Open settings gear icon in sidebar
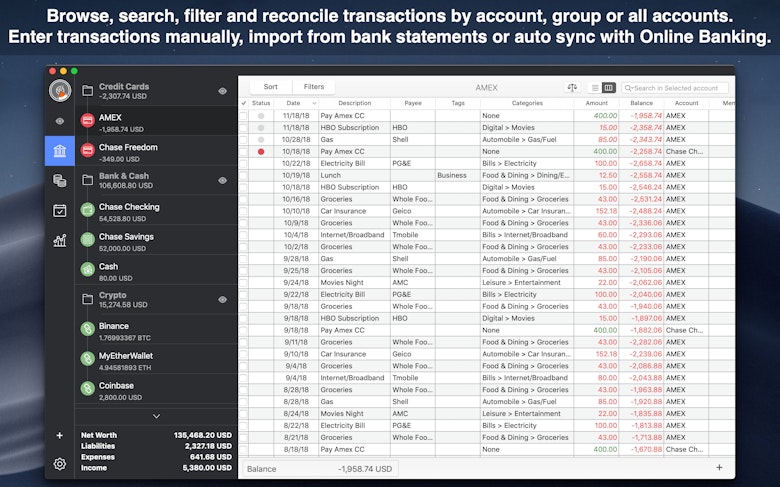780x487 pixels. point(60,464)
